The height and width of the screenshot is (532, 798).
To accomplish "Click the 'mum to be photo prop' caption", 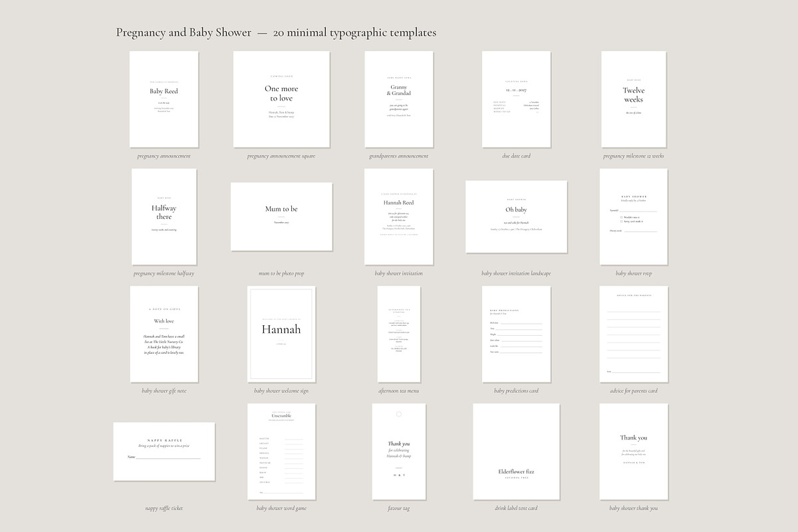I will (281, 273).
